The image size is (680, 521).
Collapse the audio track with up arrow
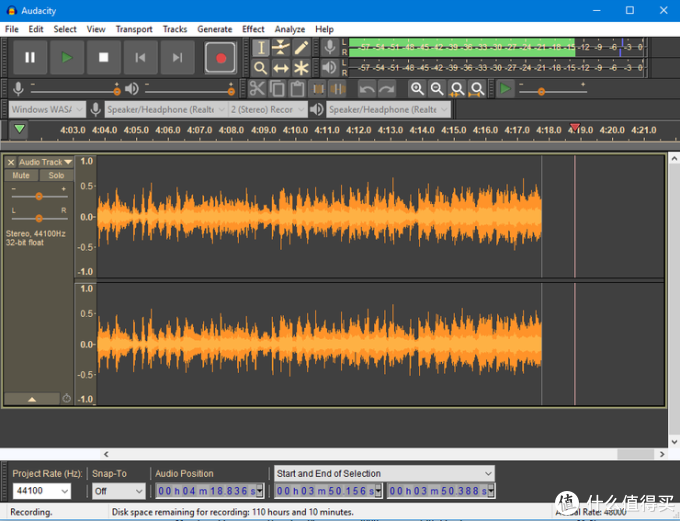click(32, 399)
